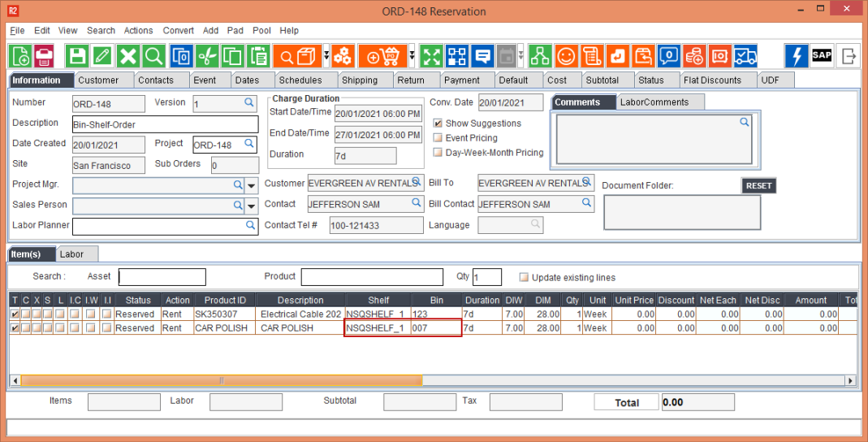Click the blue delivery truck icon
This screenshot has width=868, height=442.
745,56
